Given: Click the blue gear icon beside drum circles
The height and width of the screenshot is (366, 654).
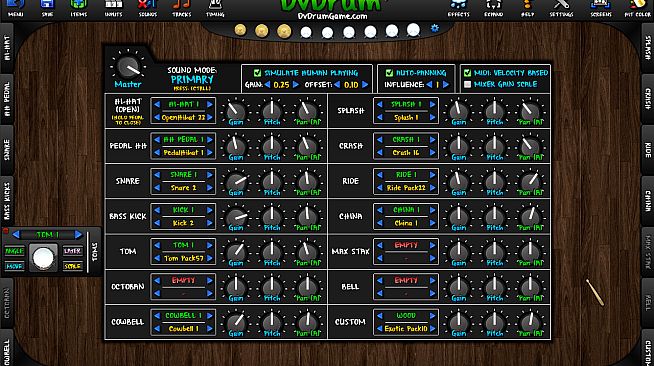Looking at the screenshot, I should tap(435, 28).
